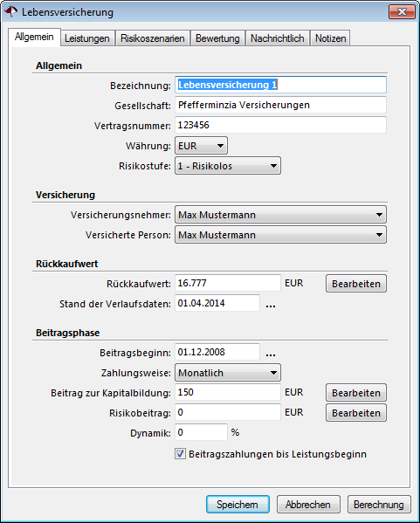Click the Speichern button
Screen dimensions: 420x523
coord(238,505)
